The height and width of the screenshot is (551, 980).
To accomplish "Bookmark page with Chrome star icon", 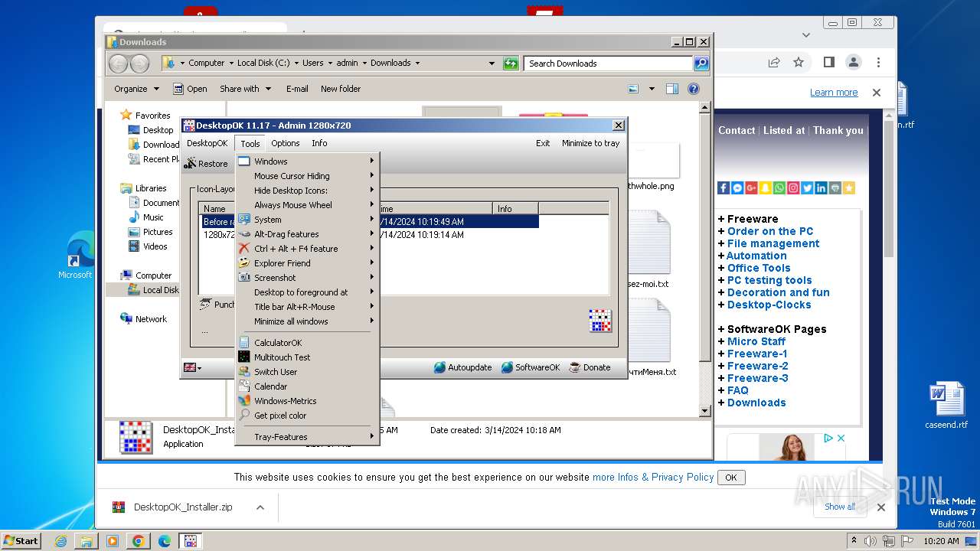I will 799,63.
